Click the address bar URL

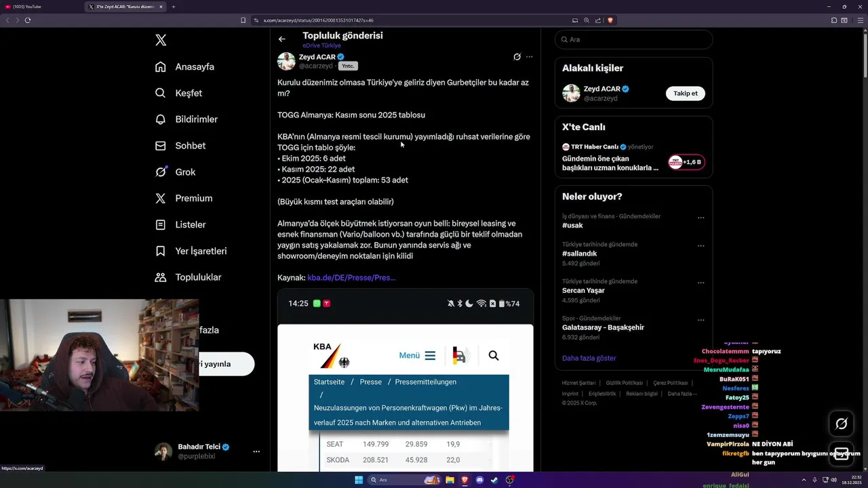point(318,20)
